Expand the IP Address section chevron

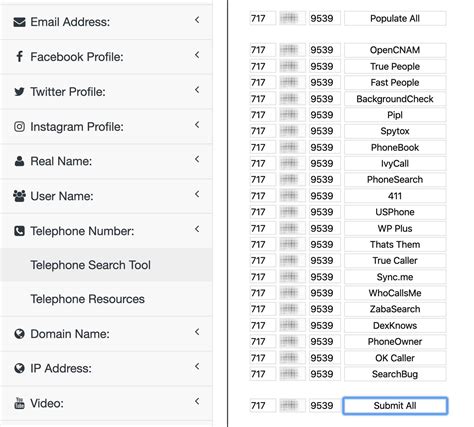click(x=197, y=366)
